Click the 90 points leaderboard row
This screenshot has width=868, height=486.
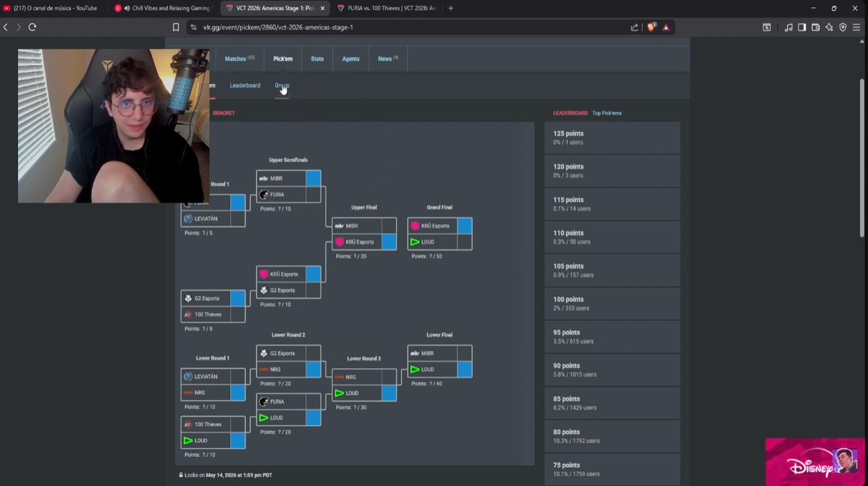[612, 370]
